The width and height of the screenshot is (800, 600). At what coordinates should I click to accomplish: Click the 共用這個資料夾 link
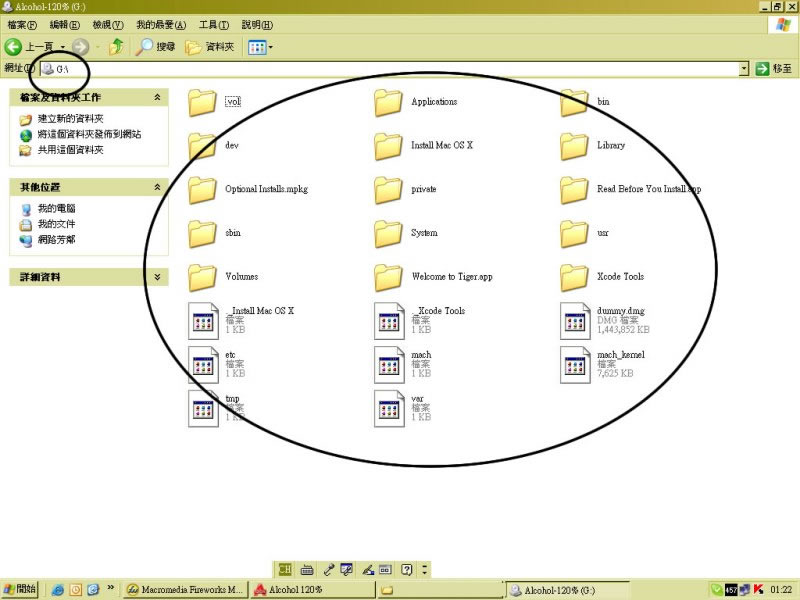pyautogui.click(x=70, y=149)
